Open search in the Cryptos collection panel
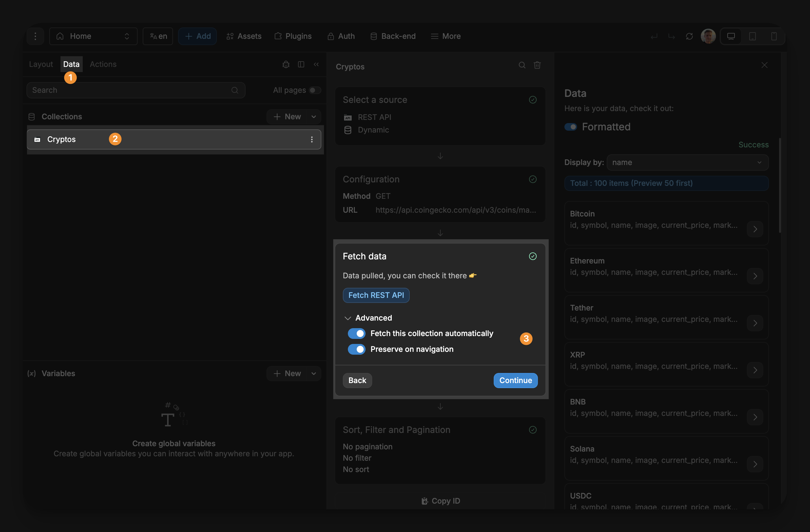Image resolution: width=810 pixels, height=532 pixels. (x=522, y=65)
